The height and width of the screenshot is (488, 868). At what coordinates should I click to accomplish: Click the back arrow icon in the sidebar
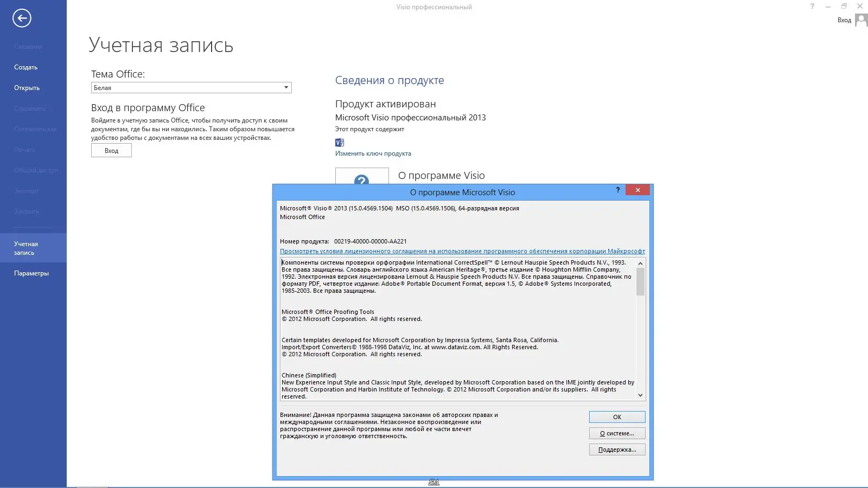(22, 18)
